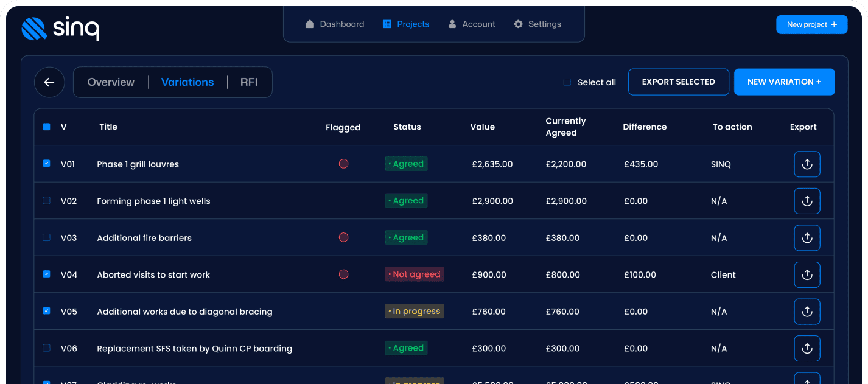Uncheck the V01 row checkbox
The width and height of the screenshot is (868, 384).
point(46,164)
